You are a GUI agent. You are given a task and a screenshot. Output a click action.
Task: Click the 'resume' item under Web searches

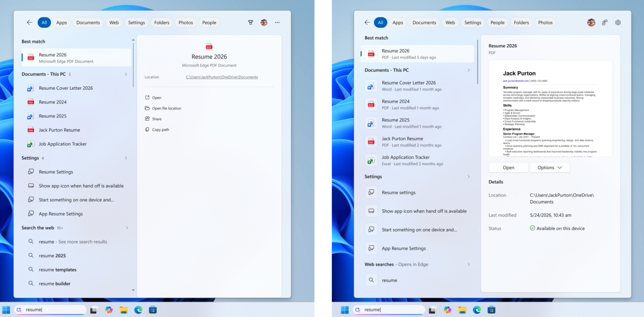coord(417,280)
